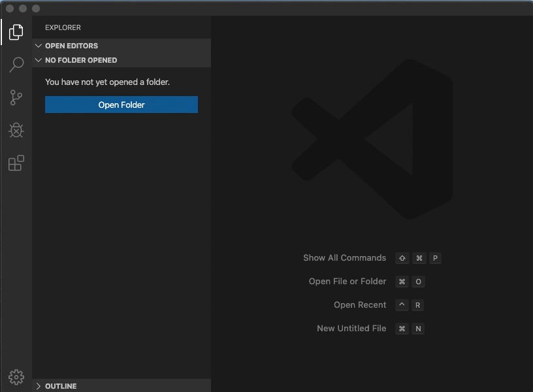
Task: Click the New Untitled File label
Action: 351,328
